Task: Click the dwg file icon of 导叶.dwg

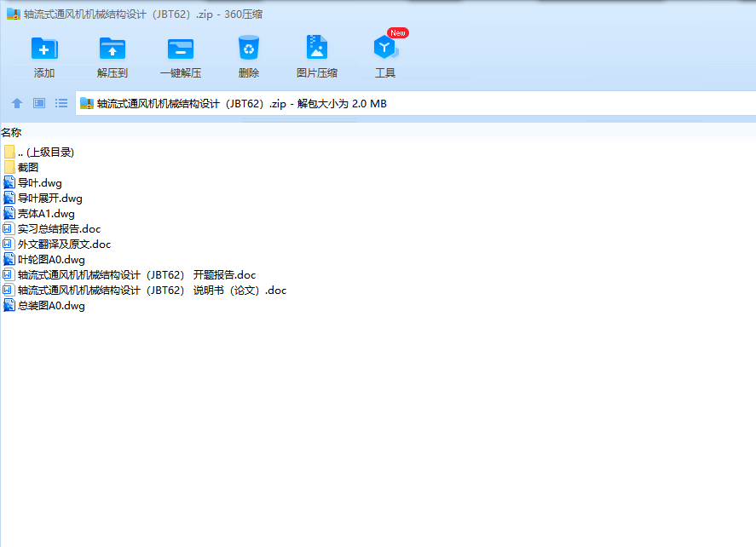Action: click(9, 182)
